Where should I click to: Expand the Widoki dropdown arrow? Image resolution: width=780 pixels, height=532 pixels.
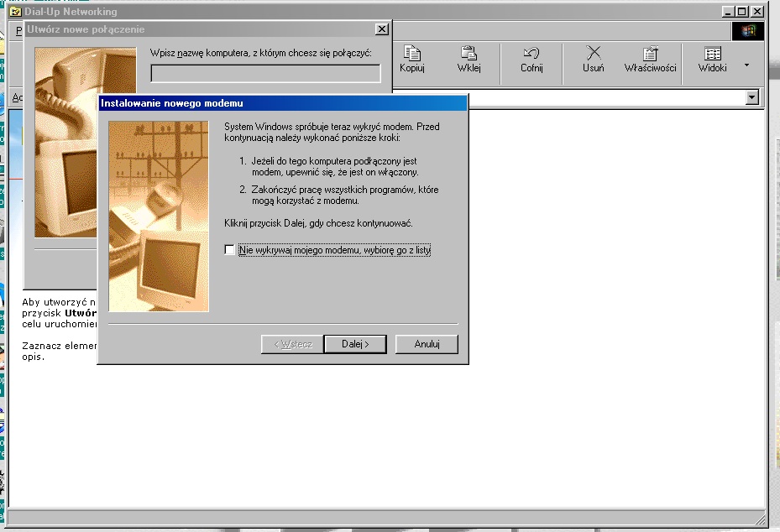[x=746, y=65]
